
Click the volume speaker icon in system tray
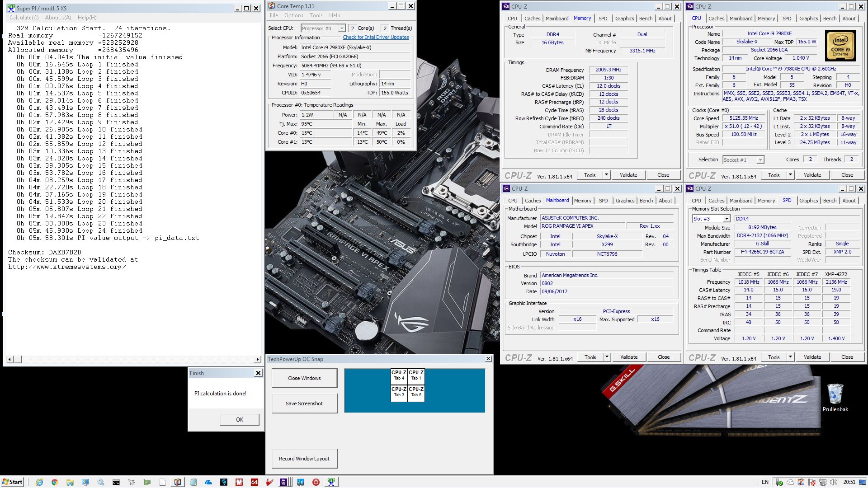[x=834, y=482]
